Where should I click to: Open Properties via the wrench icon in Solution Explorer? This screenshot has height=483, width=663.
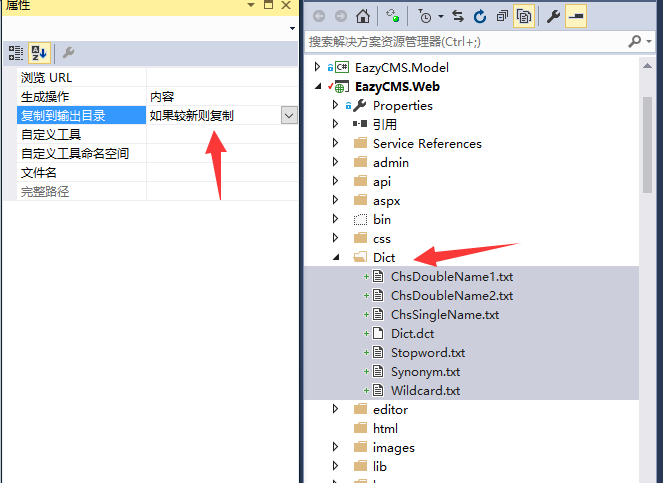(x=553, y=16)
